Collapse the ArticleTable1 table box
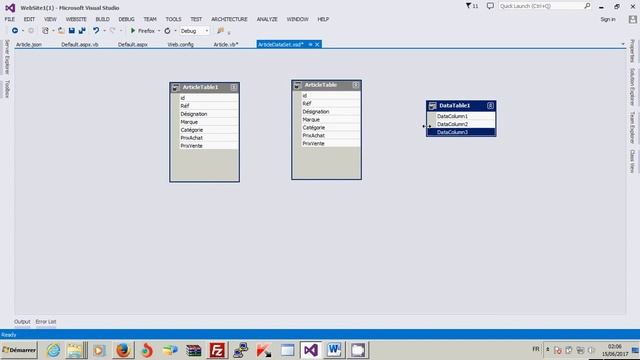Screen dimensions: 640x360 (233, 87)
